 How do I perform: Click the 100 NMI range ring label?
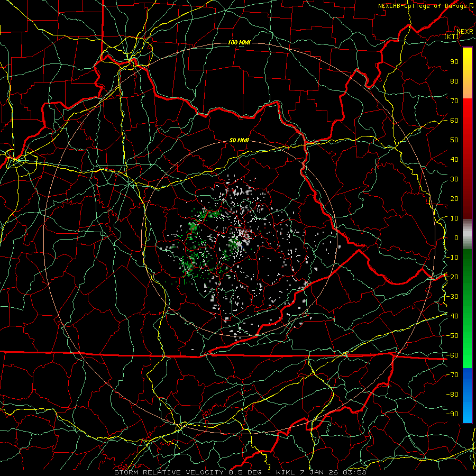tap(239, 42)
